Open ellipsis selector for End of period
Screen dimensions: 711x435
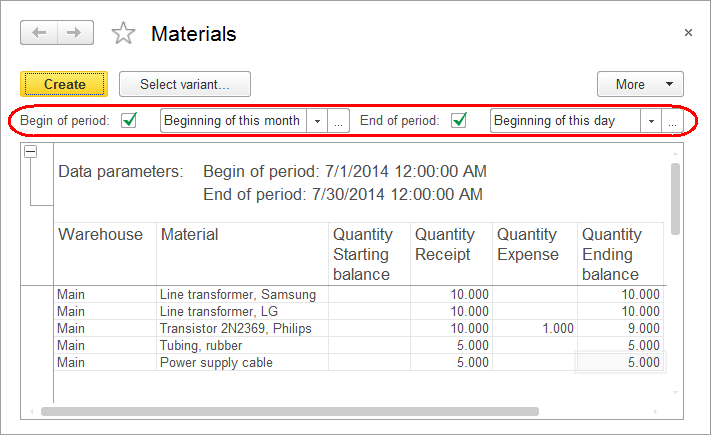(x=672, y=121)
